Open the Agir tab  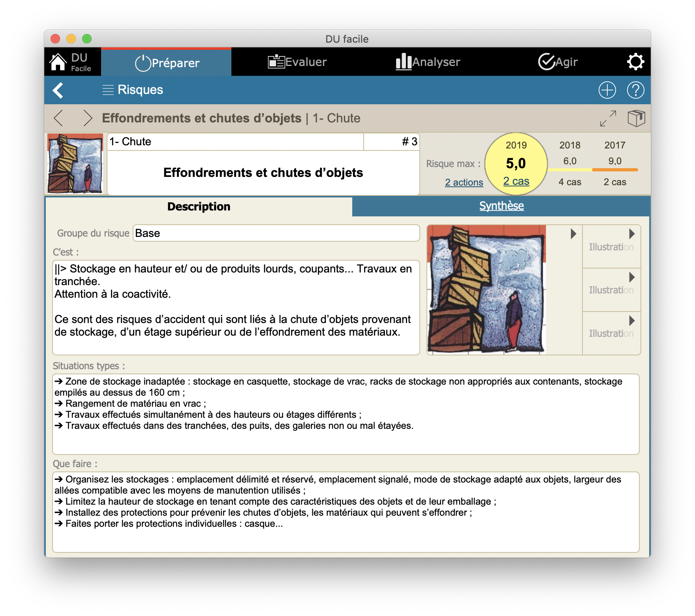(558, 62)
